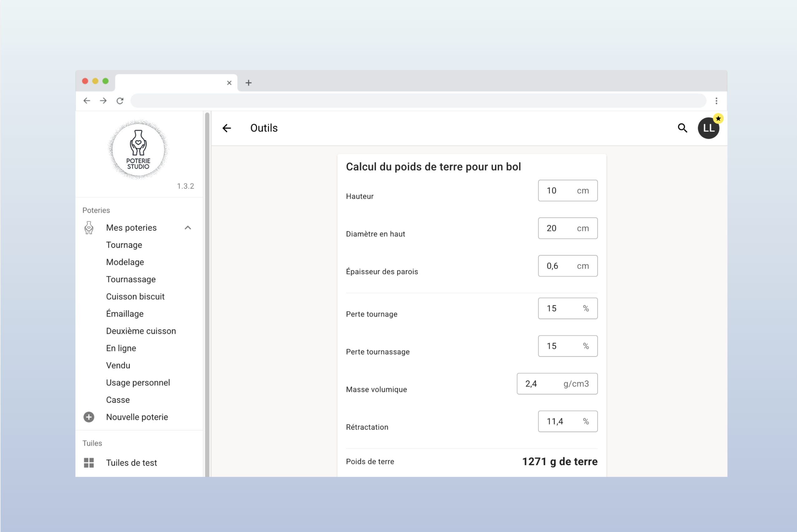This screenshot has height=532, width=797.
Task: Click the browser address bar
Action: 418,101
